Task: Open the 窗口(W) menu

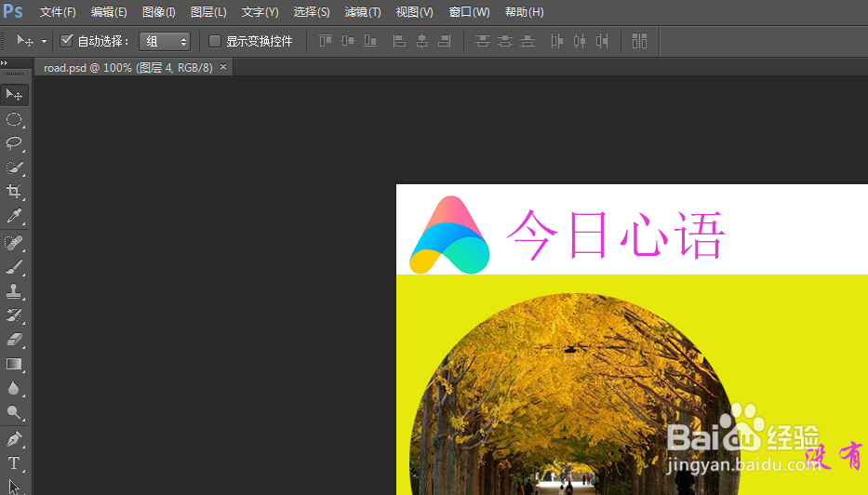Action: pos(470,11)
